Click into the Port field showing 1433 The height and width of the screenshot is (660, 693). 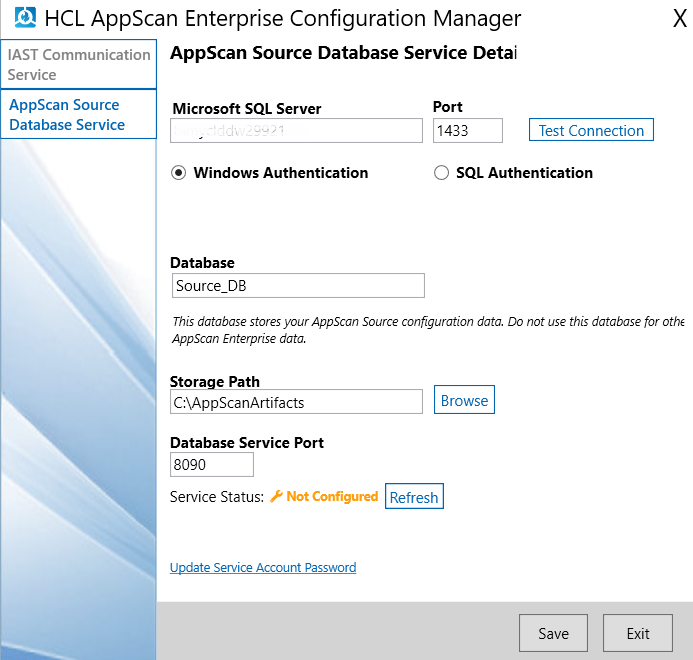[467, 131]
